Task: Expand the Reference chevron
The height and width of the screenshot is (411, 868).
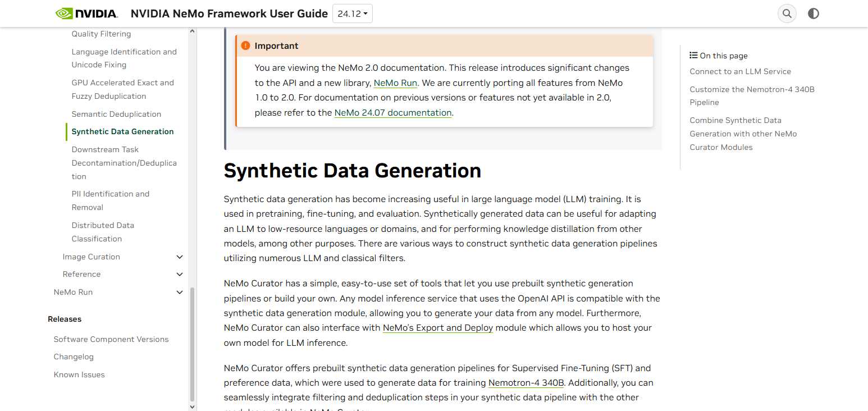Action: 180,275
